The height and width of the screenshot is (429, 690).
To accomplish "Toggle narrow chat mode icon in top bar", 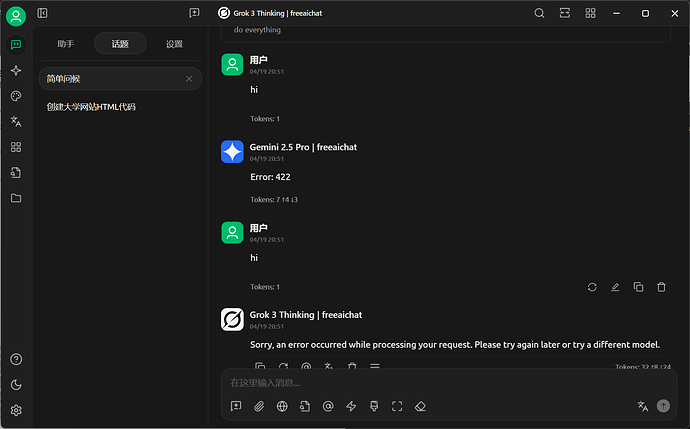I will click(565, 13).
